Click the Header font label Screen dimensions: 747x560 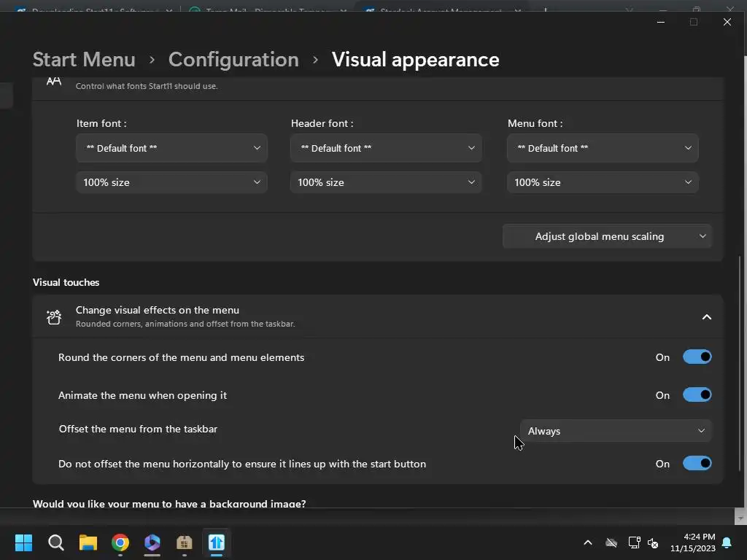pyautogui.click(x=322, y=123)
